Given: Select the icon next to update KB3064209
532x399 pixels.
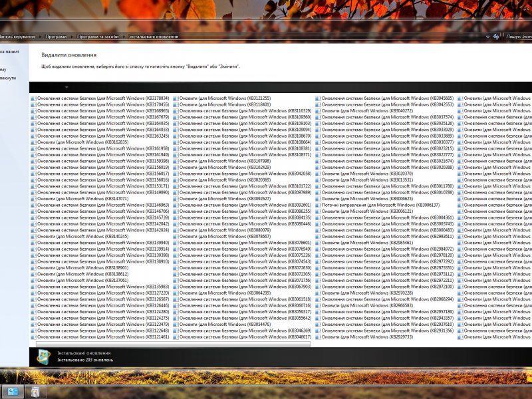Looking at the screenshot, I should 176,293.
